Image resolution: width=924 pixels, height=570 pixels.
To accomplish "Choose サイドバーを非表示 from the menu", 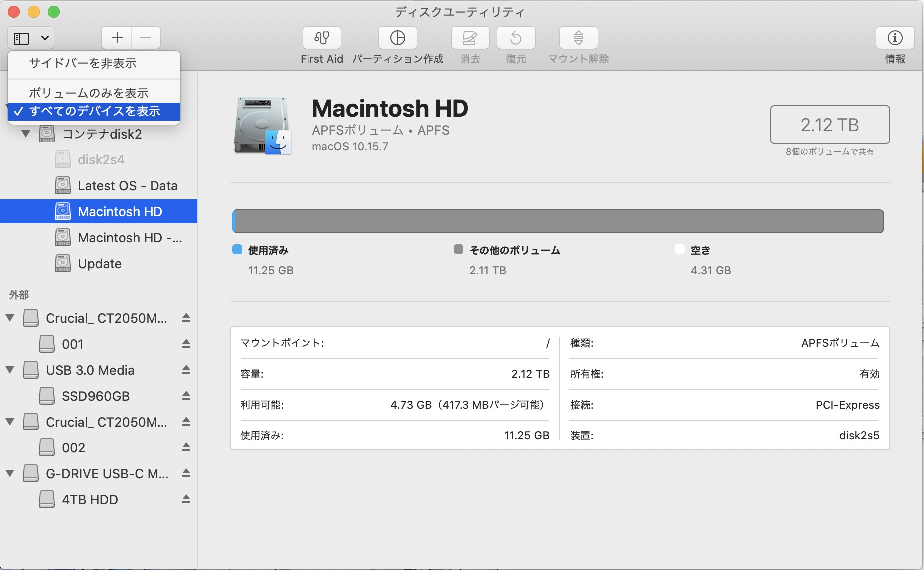I will point(94,63).
